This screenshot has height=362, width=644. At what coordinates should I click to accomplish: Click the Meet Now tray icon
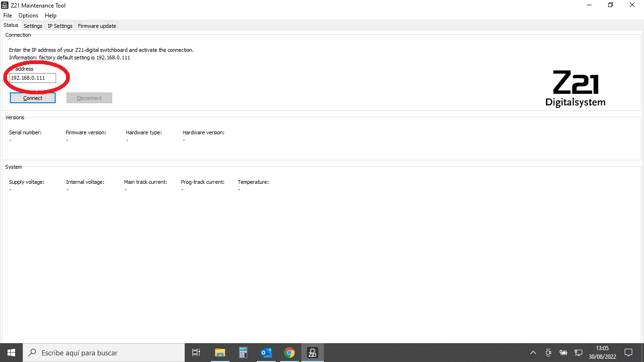(x=548, y=353)
